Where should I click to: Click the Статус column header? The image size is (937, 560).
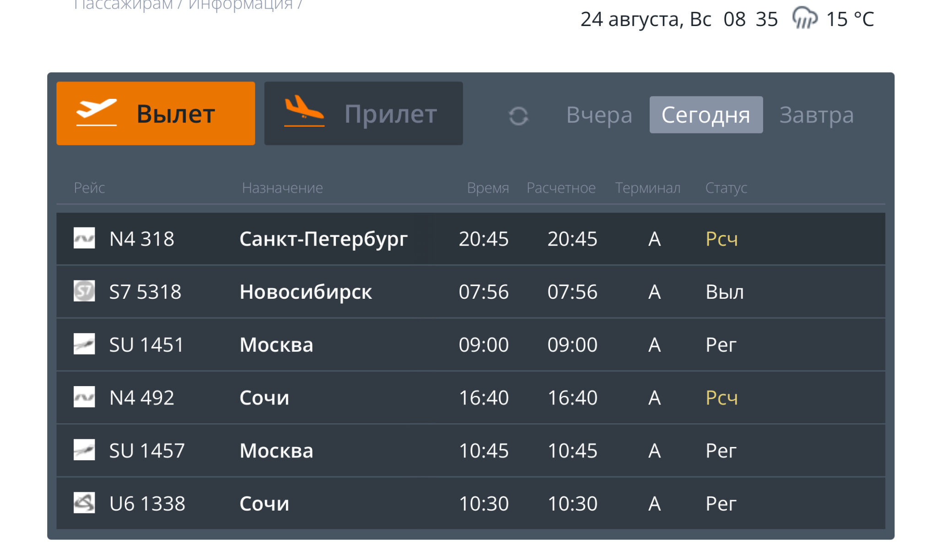pos(726,188)
